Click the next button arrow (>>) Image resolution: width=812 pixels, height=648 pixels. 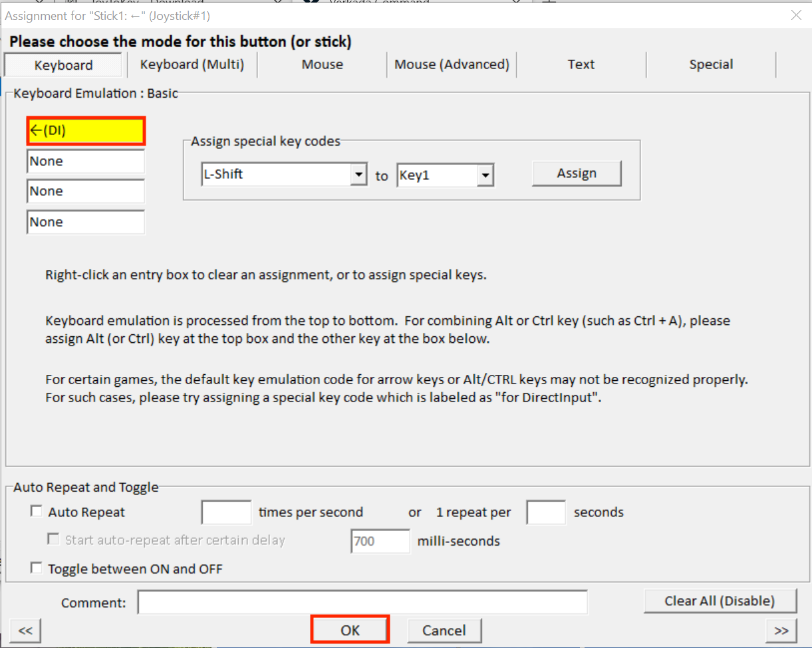[x=781, y=631]
